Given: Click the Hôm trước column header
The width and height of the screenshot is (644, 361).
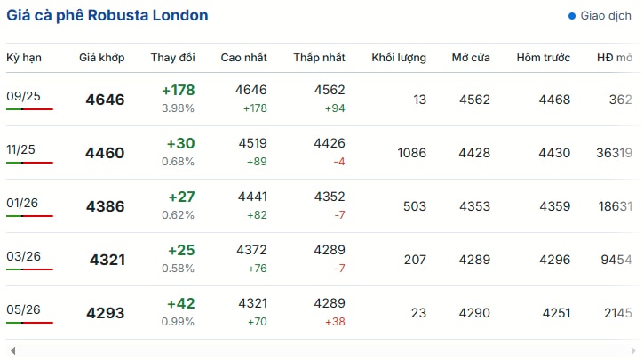Looking at the screenshot, I should coord(544,58).
